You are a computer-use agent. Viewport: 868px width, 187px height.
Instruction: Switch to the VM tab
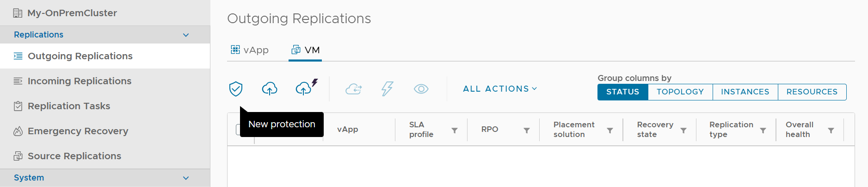[305, 50]
